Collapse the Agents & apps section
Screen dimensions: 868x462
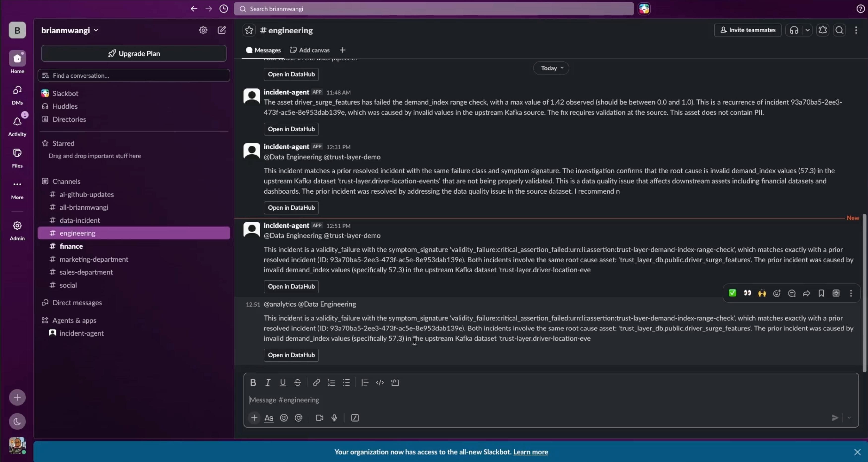pyautogui.click(x=74, y=320)
